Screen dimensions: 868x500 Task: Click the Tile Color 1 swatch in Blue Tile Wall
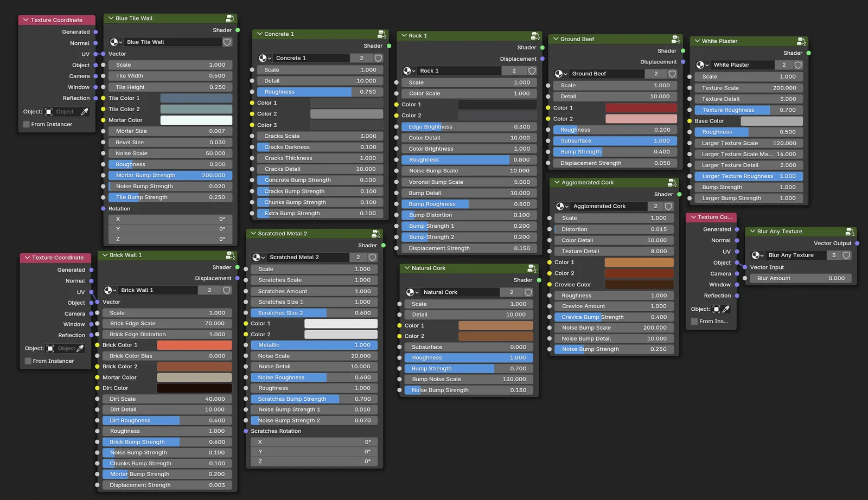click(x=196, y=98)
